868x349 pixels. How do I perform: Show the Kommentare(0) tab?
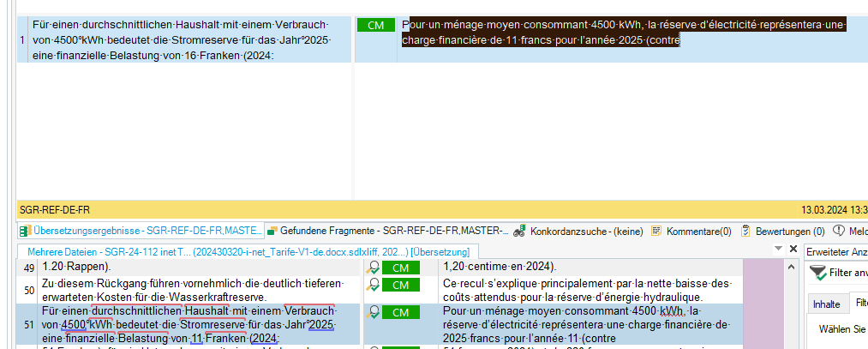691,231
